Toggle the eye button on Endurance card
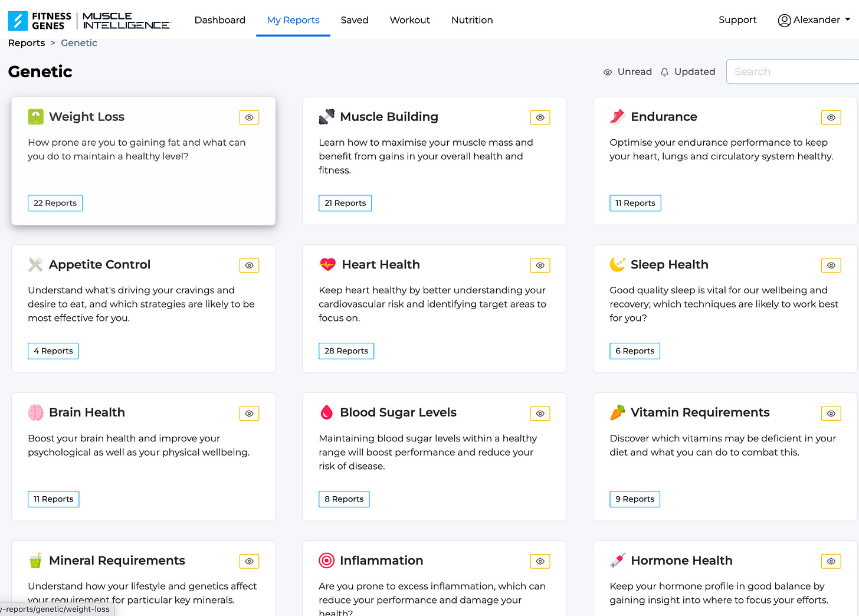The image size is (859, 616). coord(831,117)
